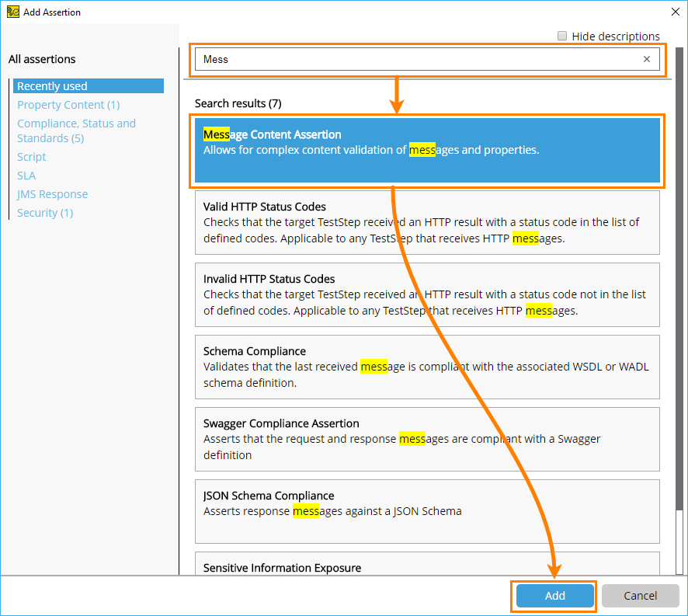Select the Swagger Compliance Assertion entry
688x616 pixels.
427,439
